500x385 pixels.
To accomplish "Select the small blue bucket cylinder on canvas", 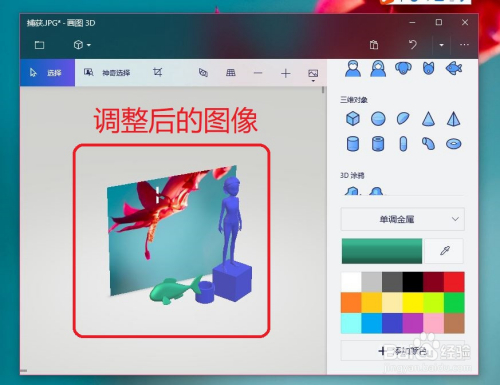I will pyautogui.click(x=204, y=292).
